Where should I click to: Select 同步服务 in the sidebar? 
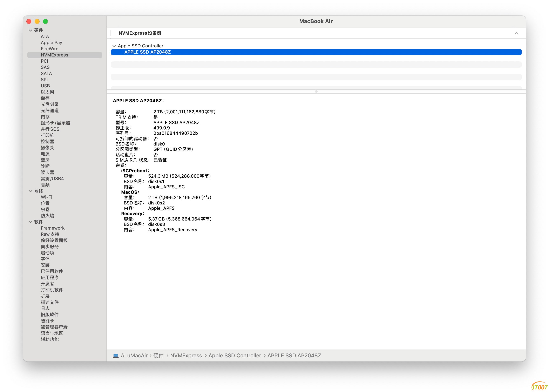point(50,247)
